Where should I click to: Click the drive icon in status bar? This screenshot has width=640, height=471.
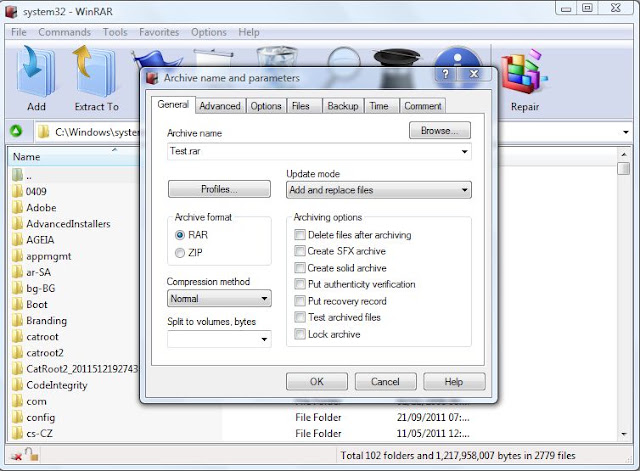point(16,456)
